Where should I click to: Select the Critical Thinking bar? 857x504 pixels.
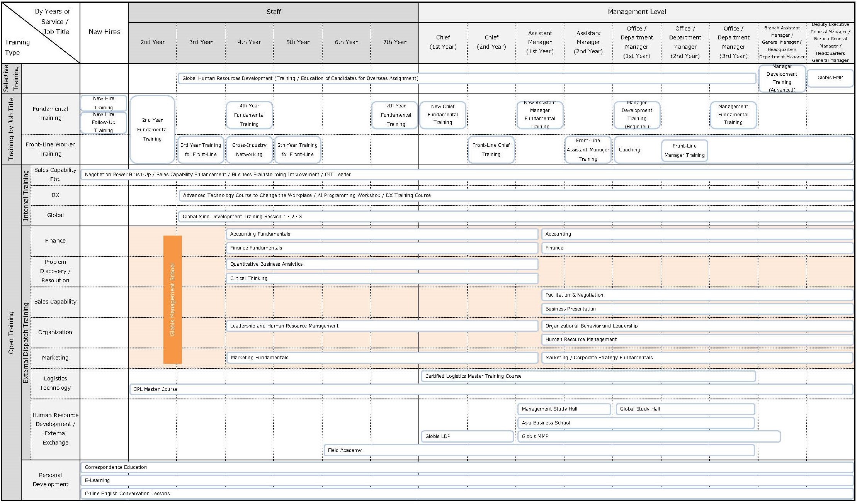click(382, 278)
